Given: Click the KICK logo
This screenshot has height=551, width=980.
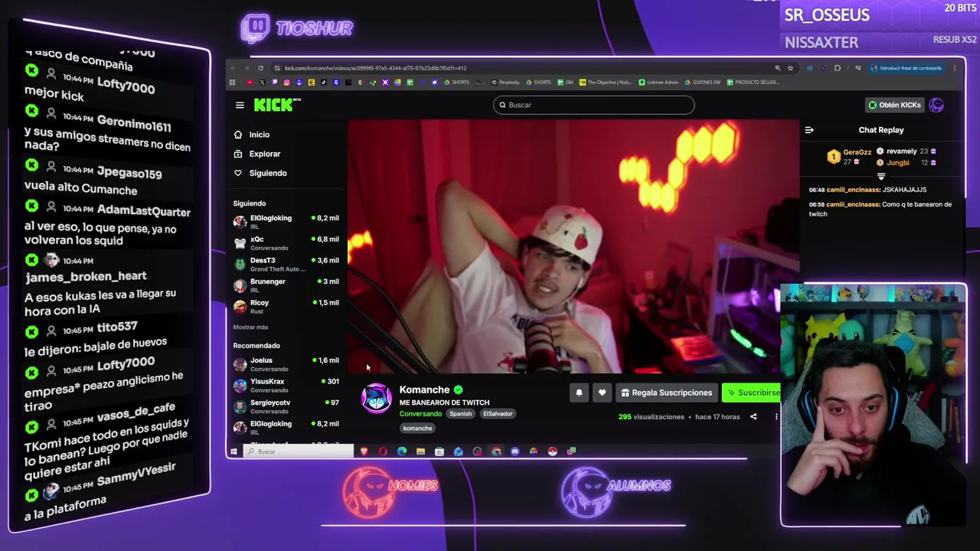Looking at the screenshot, I should point(277,105).
